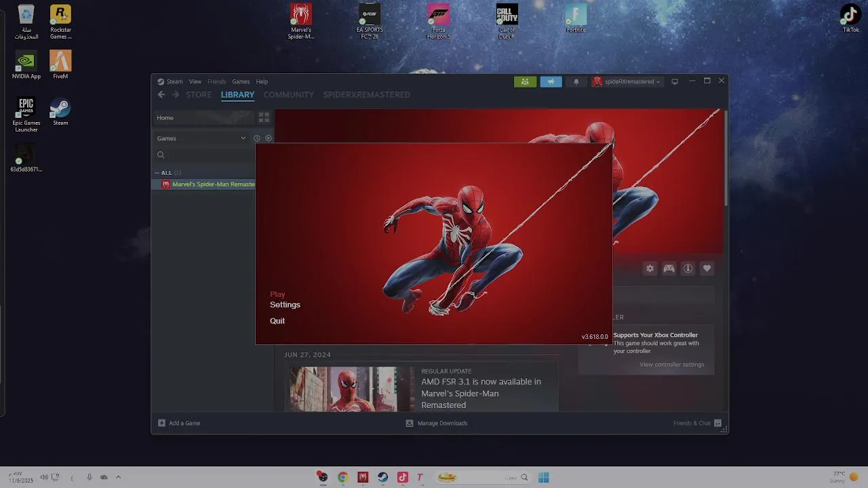
Task: Expand the spideRXremastered account dropdown
Action: (626, 81)
